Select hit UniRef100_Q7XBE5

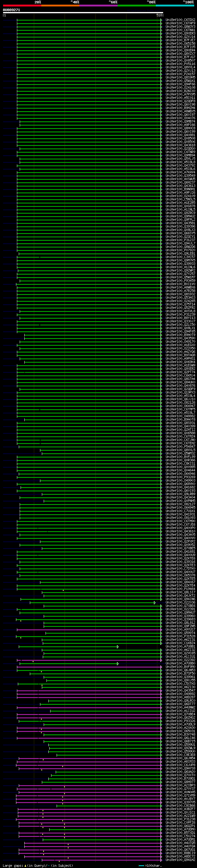(x=180, y=548)
